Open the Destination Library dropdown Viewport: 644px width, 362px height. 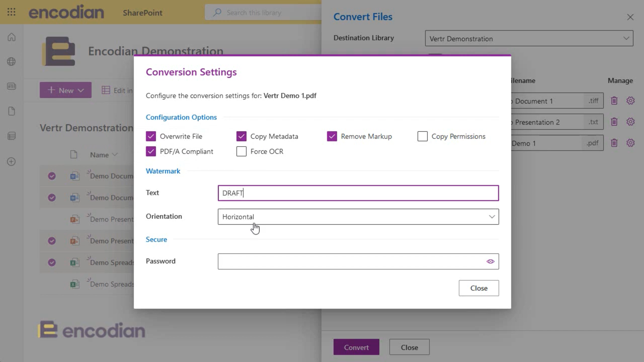point(529,39)
